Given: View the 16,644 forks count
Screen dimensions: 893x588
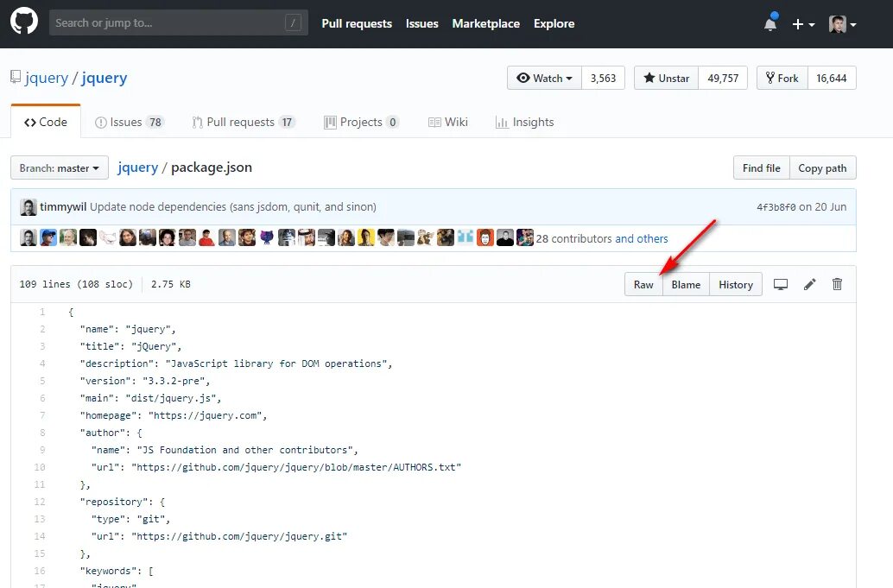Looking at the screenshot, I should 832,78.
